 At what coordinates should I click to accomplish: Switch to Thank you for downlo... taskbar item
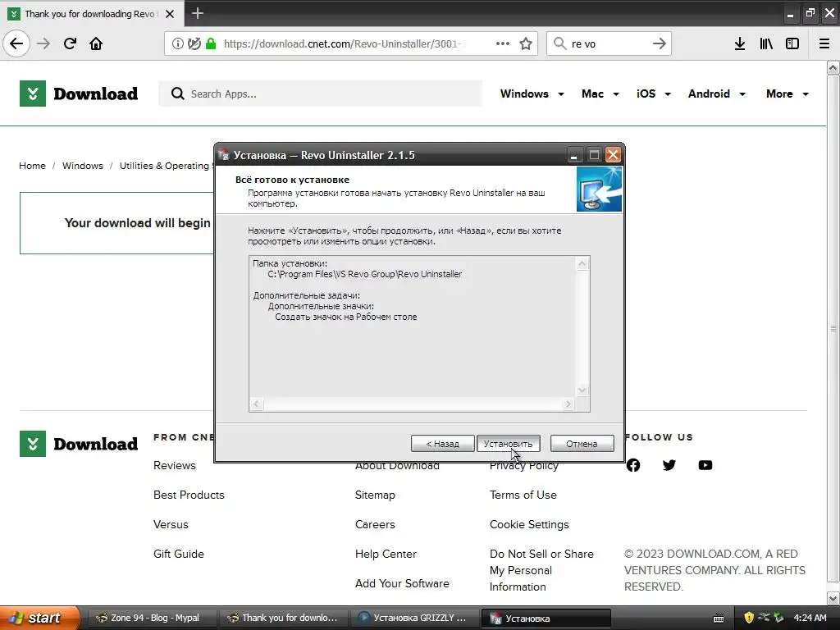point(283,618)
